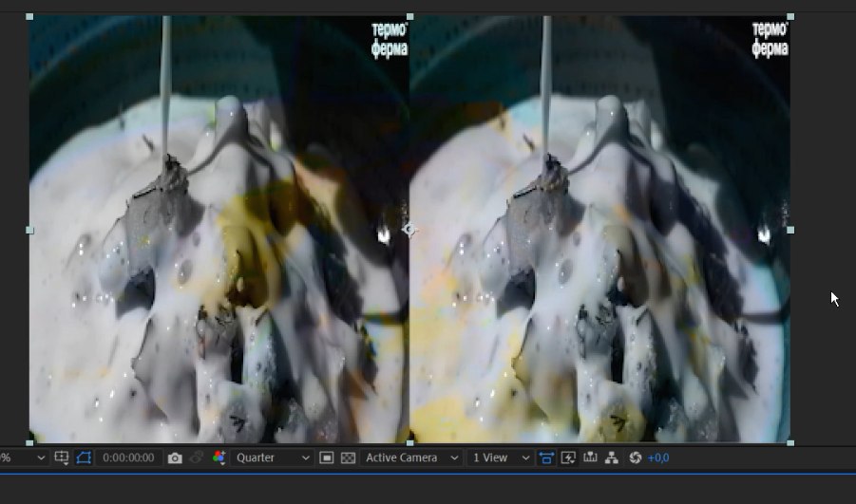
Task: Open the Timeline panel via icon
Action: click(x=590, y=457)
